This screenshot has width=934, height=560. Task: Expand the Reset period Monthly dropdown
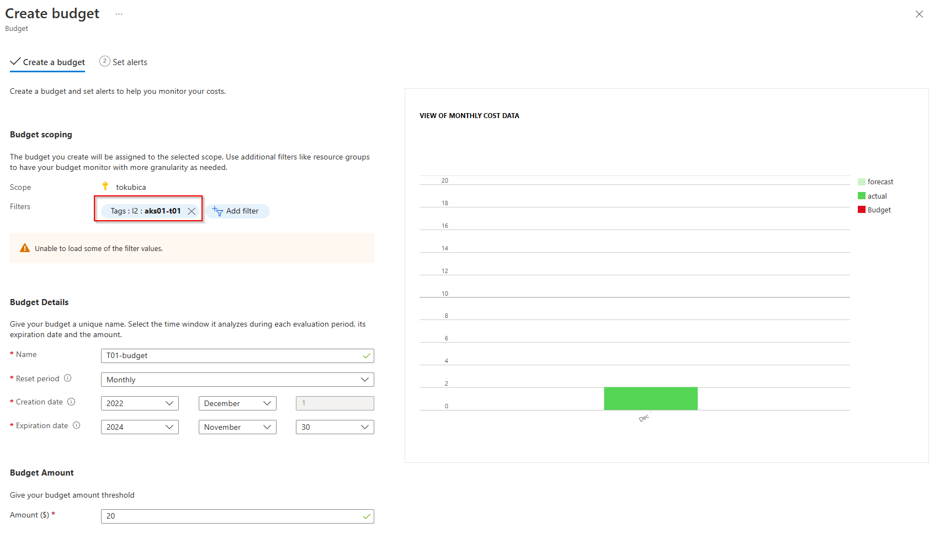point(237,380)
